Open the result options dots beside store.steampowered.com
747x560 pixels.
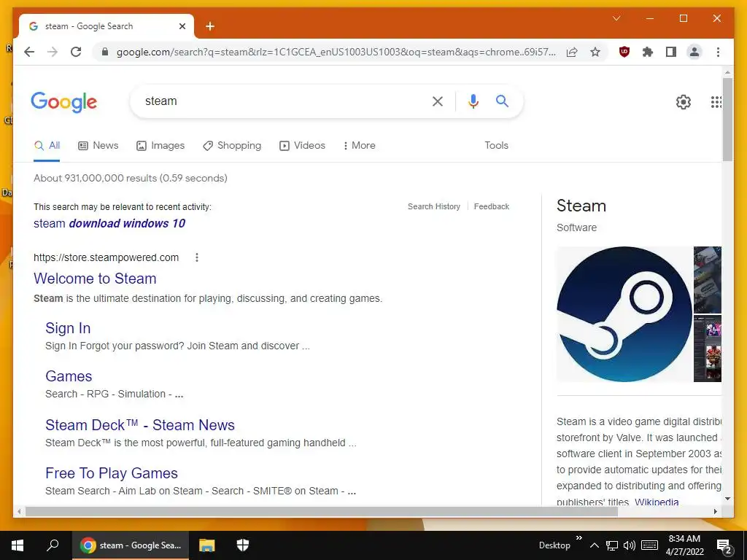pyautogui.click(x=197, y=257)
